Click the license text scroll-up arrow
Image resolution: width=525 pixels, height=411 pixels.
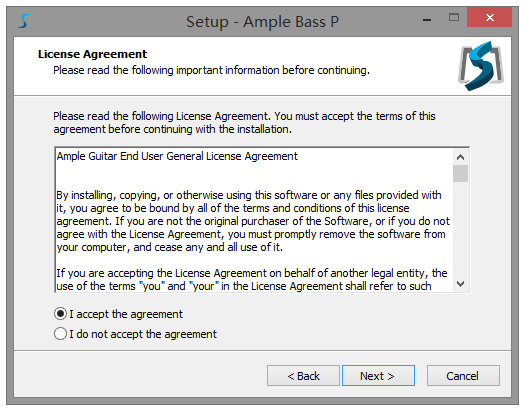pyautogui.click(x=460, y=157)
